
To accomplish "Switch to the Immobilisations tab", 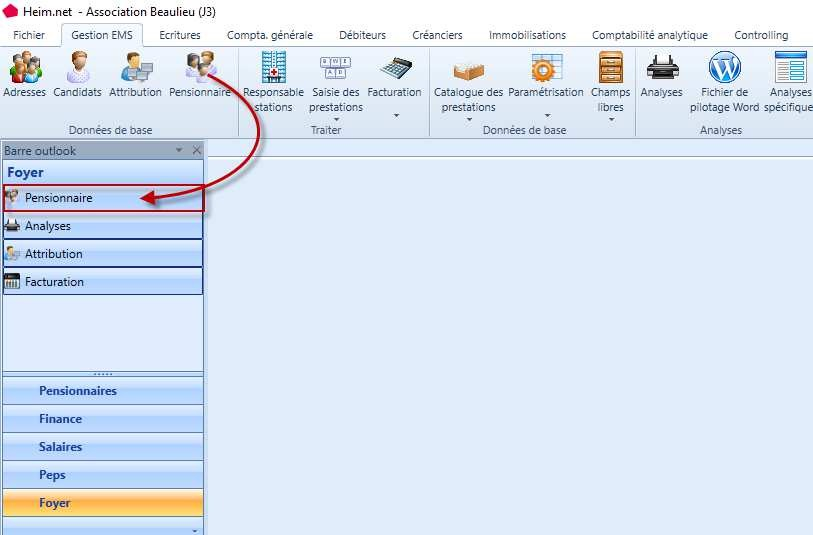I will click(527, 35).
